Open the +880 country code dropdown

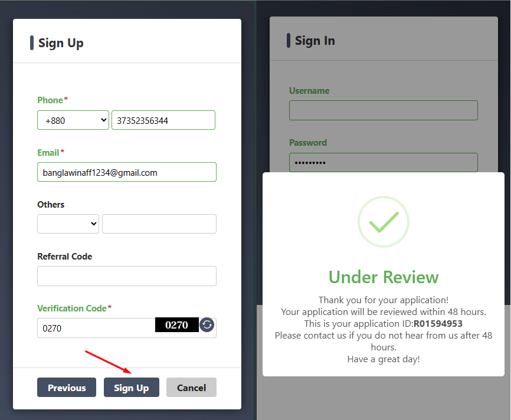(x=73, y=120)
